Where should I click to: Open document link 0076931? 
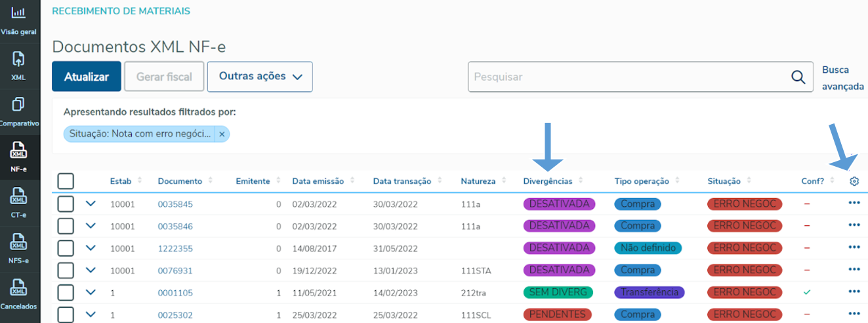point(175,270)
